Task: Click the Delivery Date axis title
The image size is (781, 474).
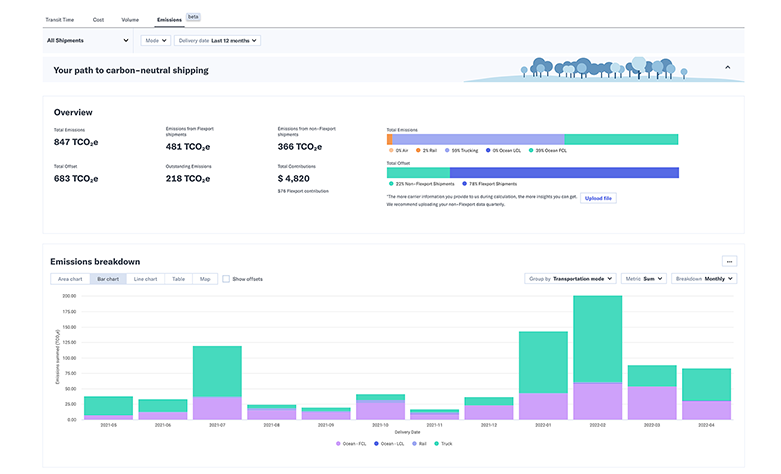Action: 407,432
